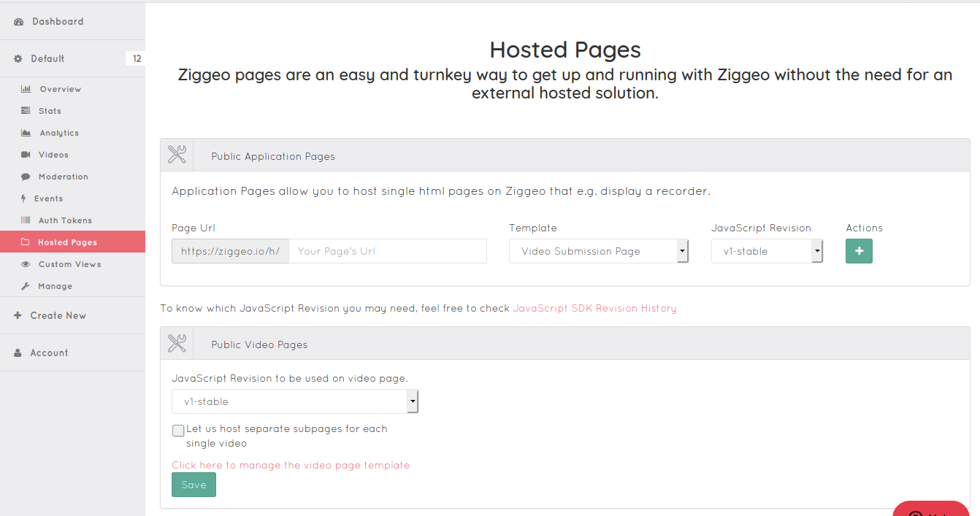Screen dimensions: 980x516
Task: Open the Dashboard menu item
Action: click(x=72, y=22)
